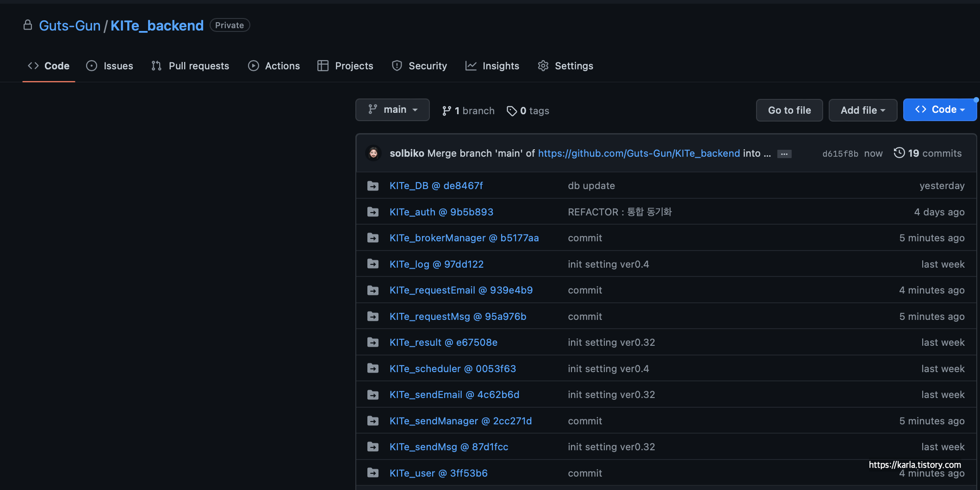Open the Insights tab

pos(492,66)
